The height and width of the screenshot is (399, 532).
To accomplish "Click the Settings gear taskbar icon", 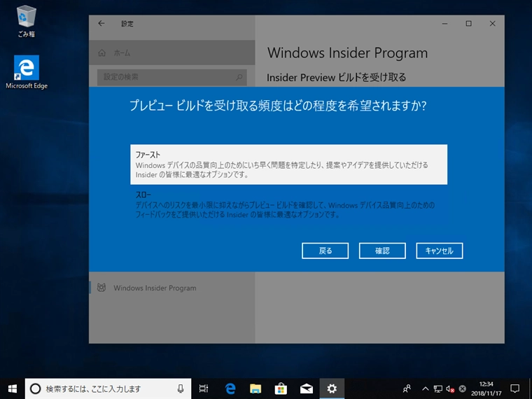I will 332,388.
